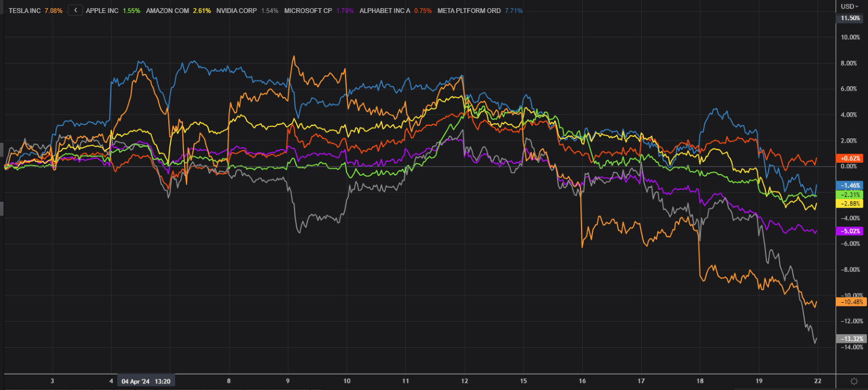Click the gray -13.32% price tag
868x390 pixels.
point(851,339)
